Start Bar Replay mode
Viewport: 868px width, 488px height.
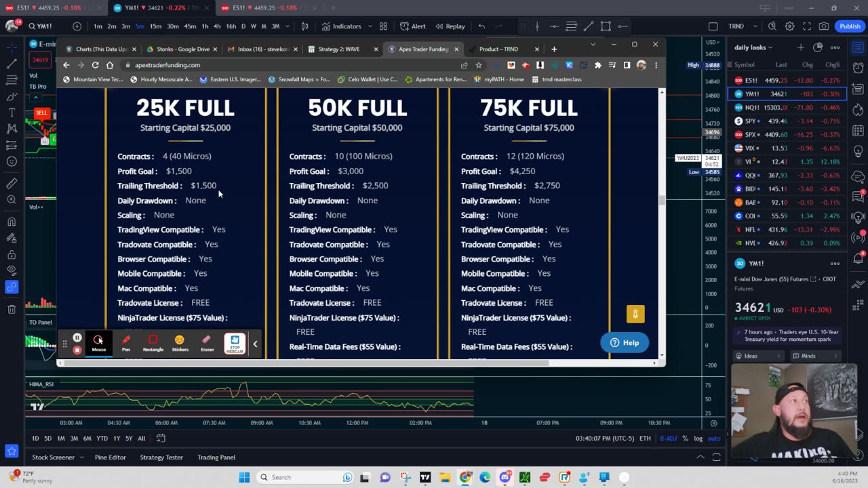coord(450,26)
